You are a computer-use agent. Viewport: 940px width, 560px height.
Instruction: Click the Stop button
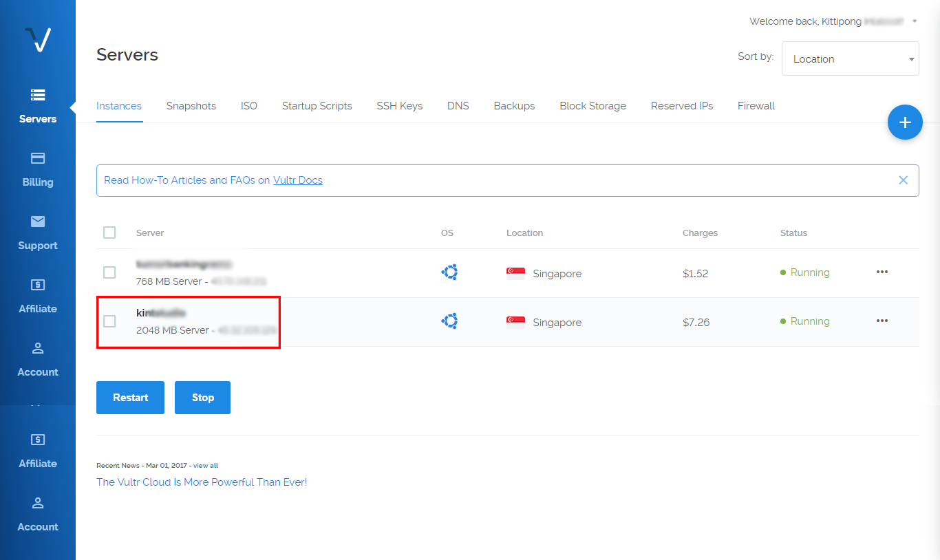pos(203,398)
